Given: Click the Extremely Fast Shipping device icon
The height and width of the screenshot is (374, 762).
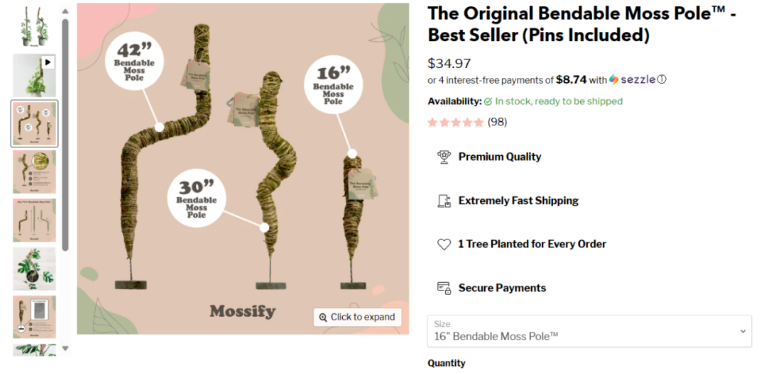Looking at the screenshot, I should (444, 201).
